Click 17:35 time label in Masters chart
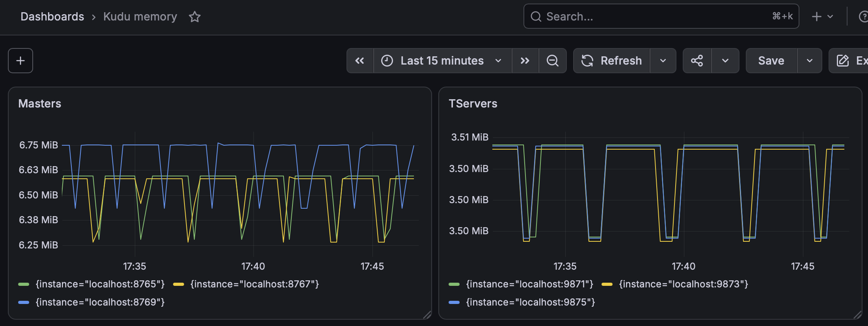The image size is (868, 326). click(x=135, y=267)
